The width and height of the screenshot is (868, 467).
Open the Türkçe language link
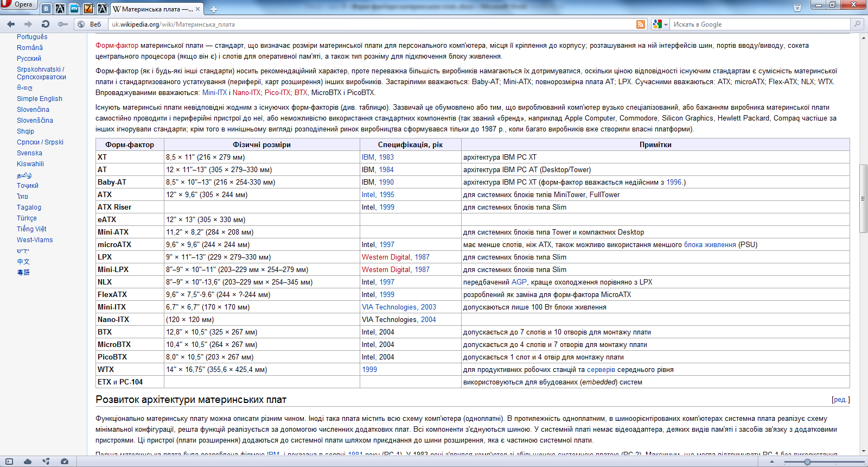(x=27, y=218)
